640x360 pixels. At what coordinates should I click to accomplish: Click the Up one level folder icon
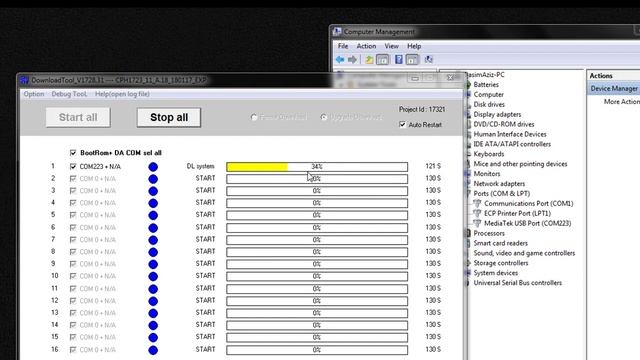point(369,60)
